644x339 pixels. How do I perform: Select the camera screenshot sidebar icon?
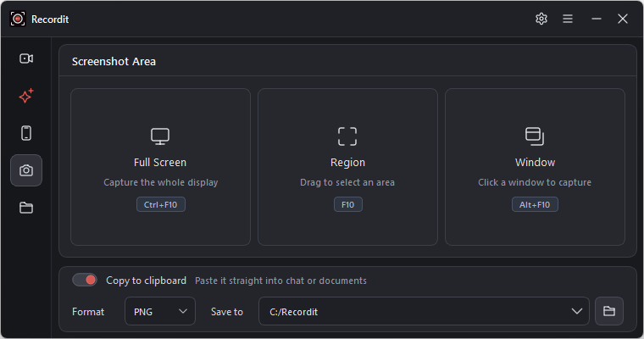[x=26, y=170]
